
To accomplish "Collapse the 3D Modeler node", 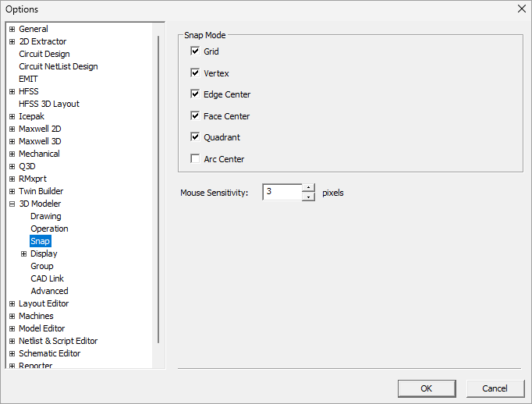I will (x=12, y=204).
